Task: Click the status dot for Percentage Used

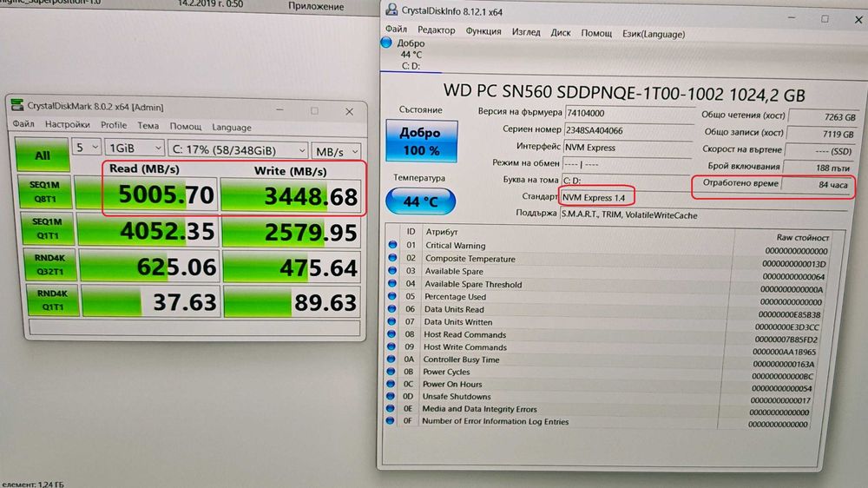Action: [392, 296]
